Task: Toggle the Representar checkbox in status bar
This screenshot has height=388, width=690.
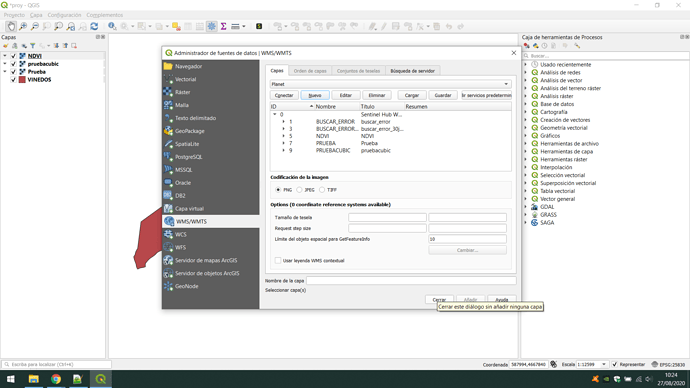Action: click(615, 364)
